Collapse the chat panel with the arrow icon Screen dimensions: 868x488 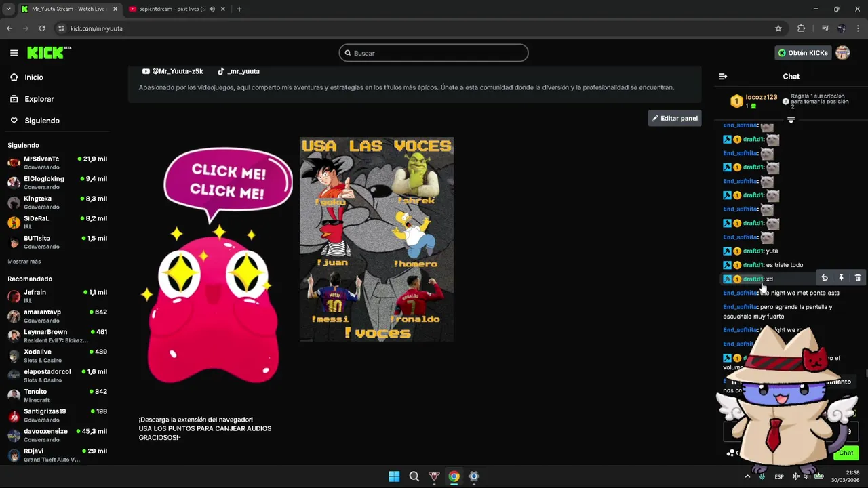(x=723, y=77)
